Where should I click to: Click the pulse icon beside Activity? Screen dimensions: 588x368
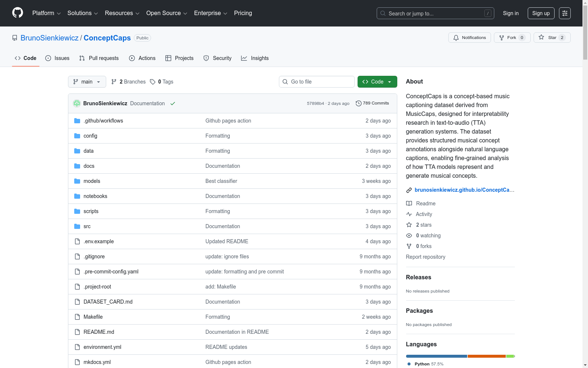point(409,214)
